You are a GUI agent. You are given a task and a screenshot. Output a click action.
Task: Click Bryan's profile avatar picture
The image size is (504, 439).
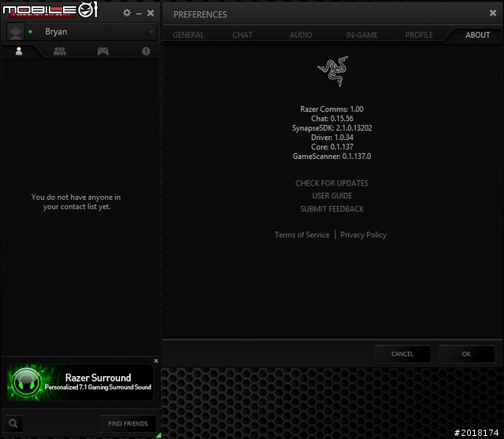[x=16, y=31]
